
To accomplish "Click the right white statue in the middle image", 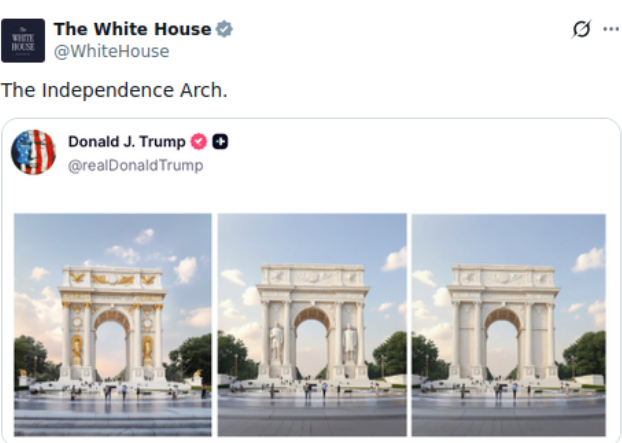I will (350, 342).
